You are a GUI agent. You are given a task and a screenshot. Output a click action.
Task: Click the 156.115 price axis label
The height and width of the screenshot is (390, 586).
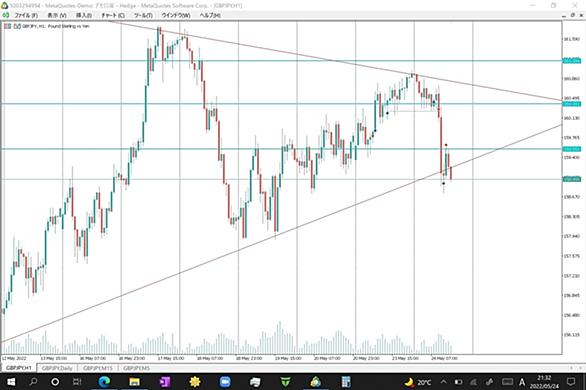[x=572, y=335]
